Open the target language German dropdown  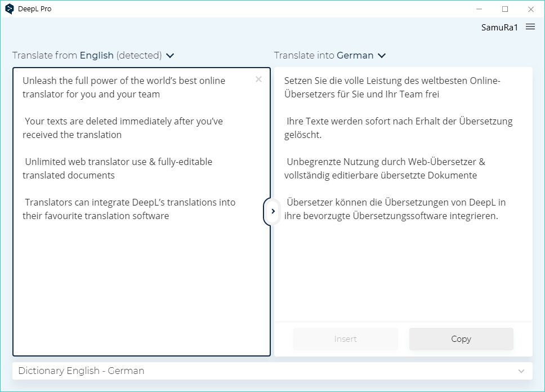coord(382,56)
